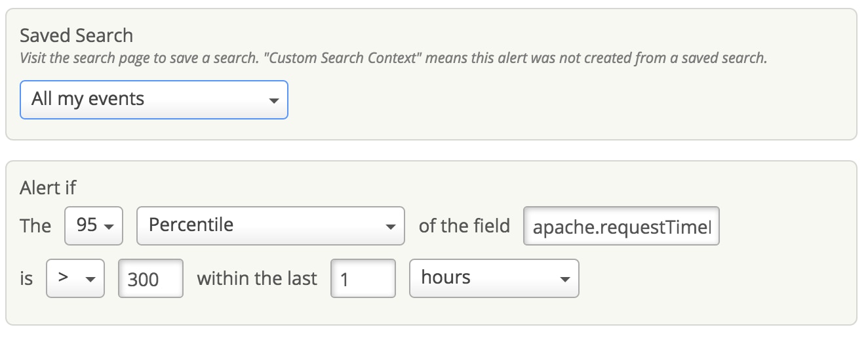
Task: Click the 'within the last' label
Action: pyautogui.click(x=257, y=278)
